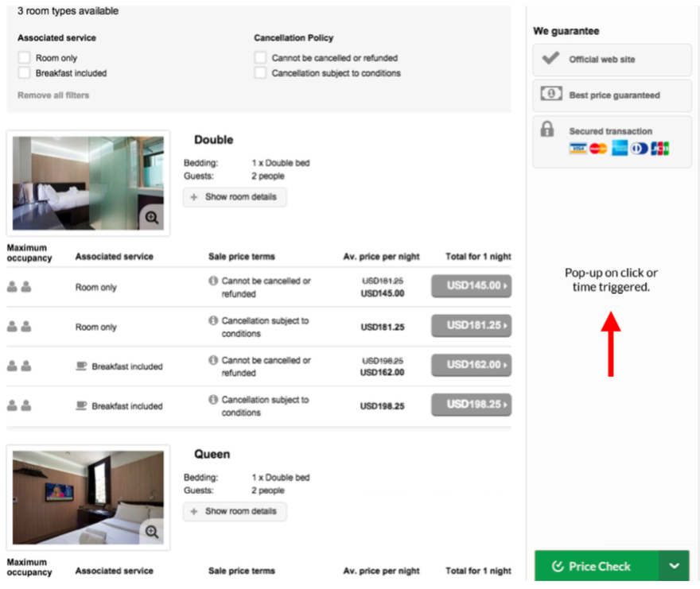Viewport: 700px width, 589px height.
Task: Click info icon on USD181.25 cancellation terms
Action: [x=213, y=321]
